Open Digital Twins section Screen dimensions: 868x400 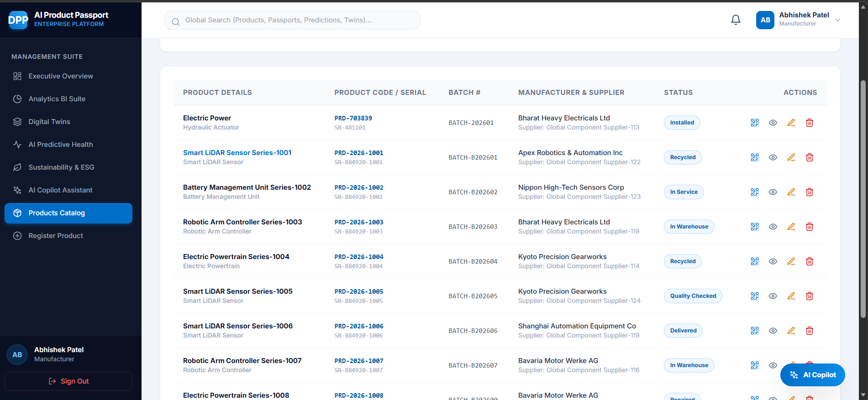(x=68, y=122)
